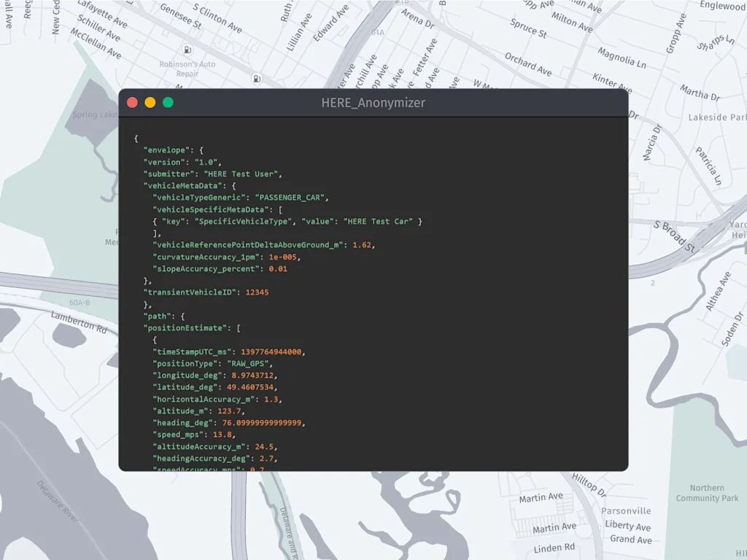Click the Northern Community Park map label
The height and width of the screenshot is (560, 747).
pos(707,493)
